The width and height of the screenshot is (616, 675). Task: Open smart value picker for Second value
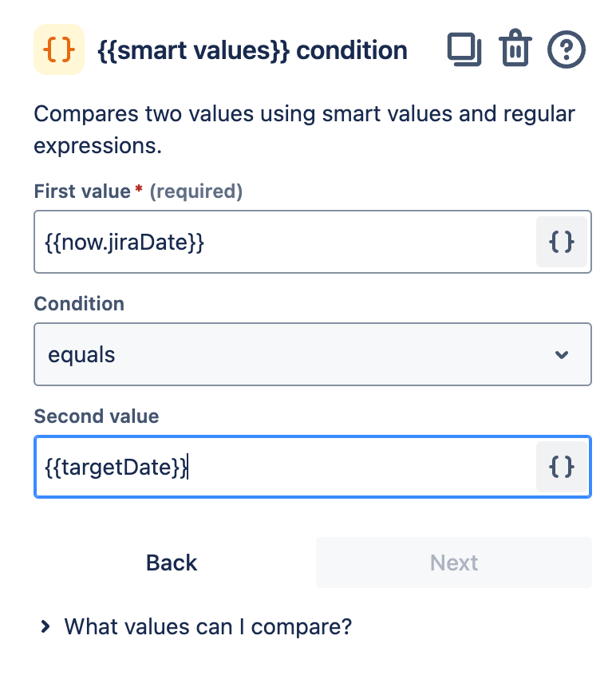click(562, 467)
